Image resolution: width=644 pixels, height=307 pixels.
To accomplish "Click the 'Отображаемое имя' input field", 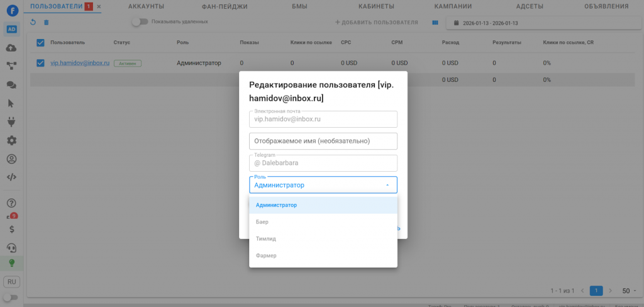I will click(x=323, y=141).
